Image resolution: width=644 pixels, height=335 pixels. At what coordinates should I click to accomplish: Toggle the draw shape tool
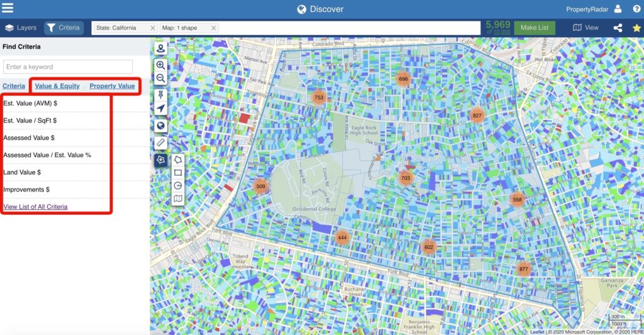[x=160, y=160]
